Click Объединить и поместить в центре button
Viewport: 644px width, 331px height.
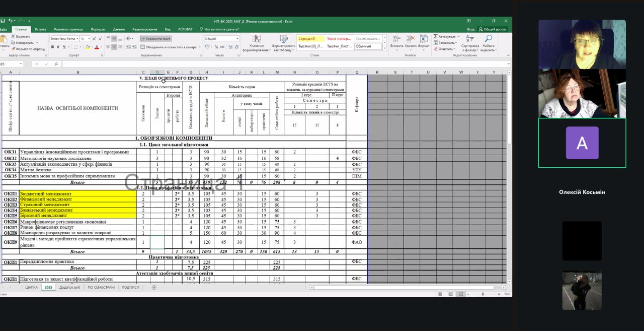point(169,47)
